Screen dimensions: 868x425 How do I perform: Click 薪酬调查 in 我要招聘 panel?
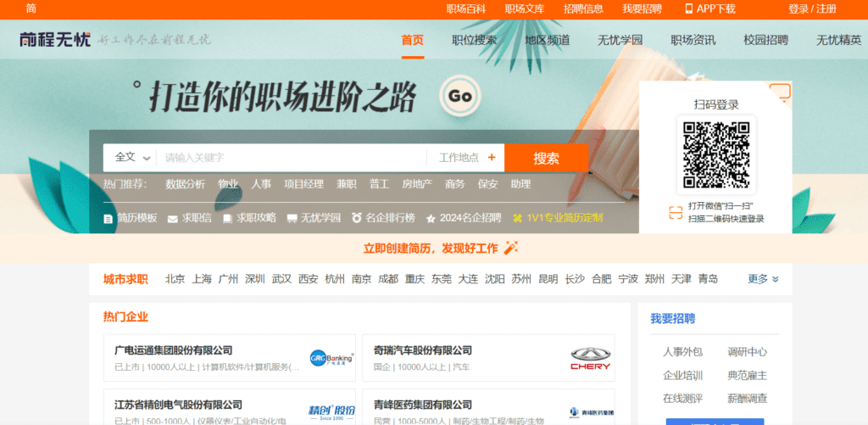[x=748, y=399]
